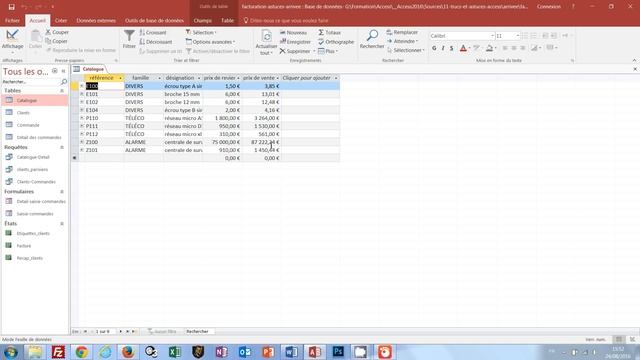Open the font size dropdown

(518, 36)
